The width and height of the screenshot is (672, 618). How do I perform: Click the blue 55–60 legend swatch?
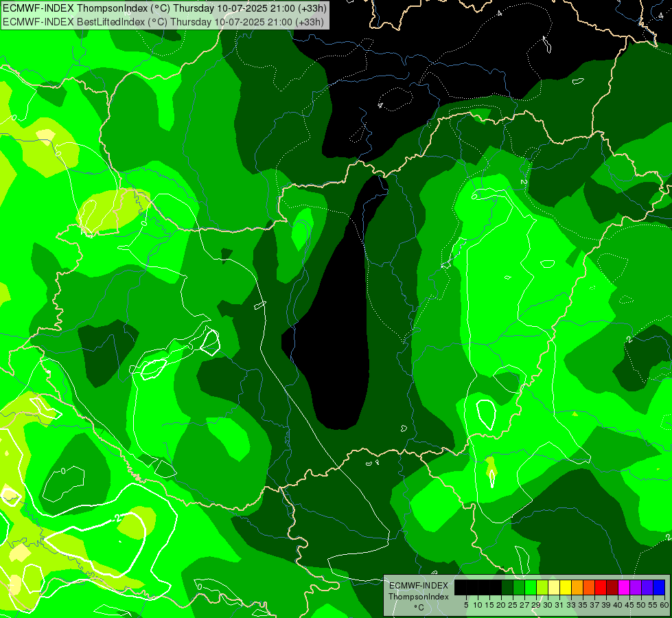click(x=659, y=587)
